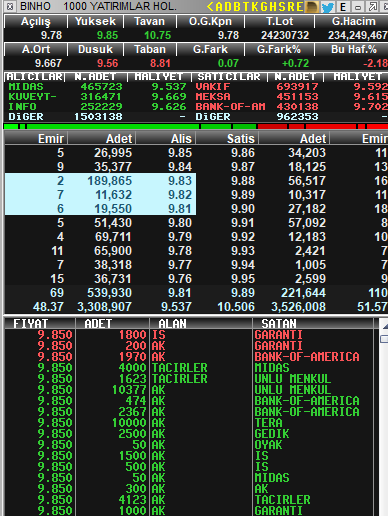Viewport: 388px width, 516px height.
Task: Click total bid quantity 3,308,907
Action: (104, 307)
